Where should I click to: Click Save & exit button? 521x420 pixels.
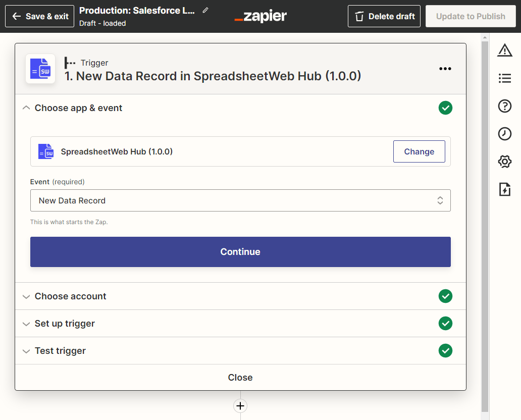point(39,16)
